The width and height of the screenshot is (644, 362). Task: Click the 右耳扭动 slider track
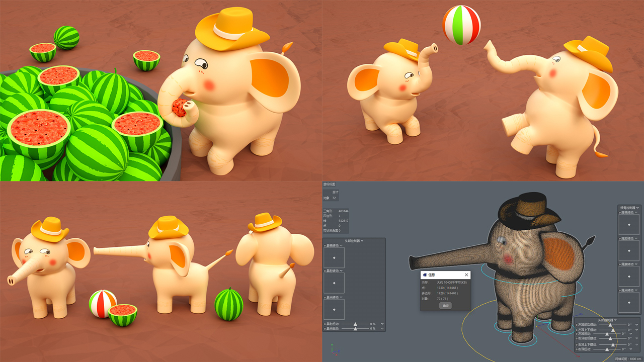coord(607,349)
